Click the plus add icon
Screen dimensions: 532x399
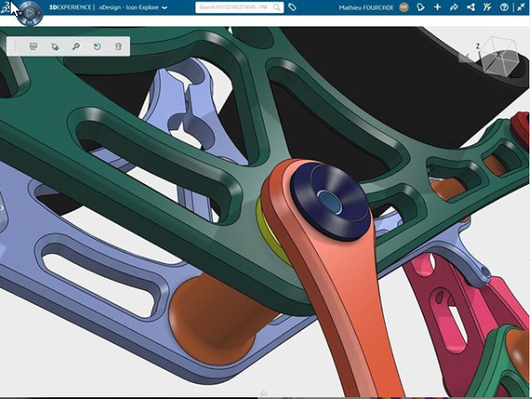pyautogui.click(x=437, y=7)
